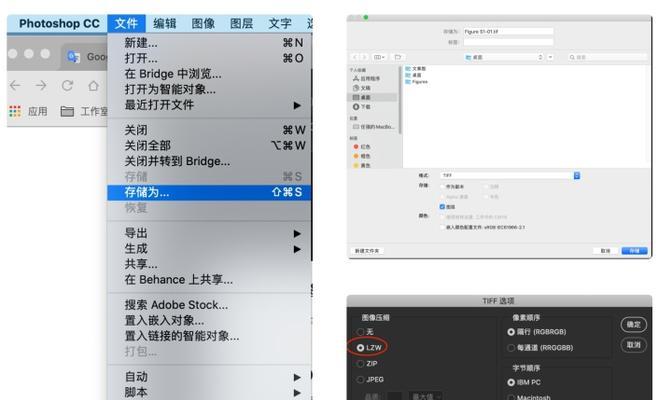Click the green window button of save dialog
Image resolution: width=672 pixels, height=400 pixels.
[x=366, y=18]
